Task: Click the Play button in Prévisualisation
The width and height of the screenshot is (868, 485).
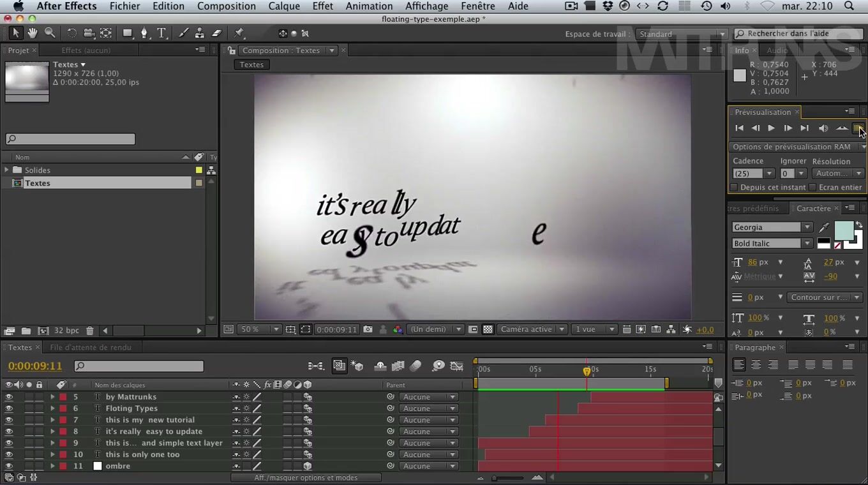Action: coord(771,128)
